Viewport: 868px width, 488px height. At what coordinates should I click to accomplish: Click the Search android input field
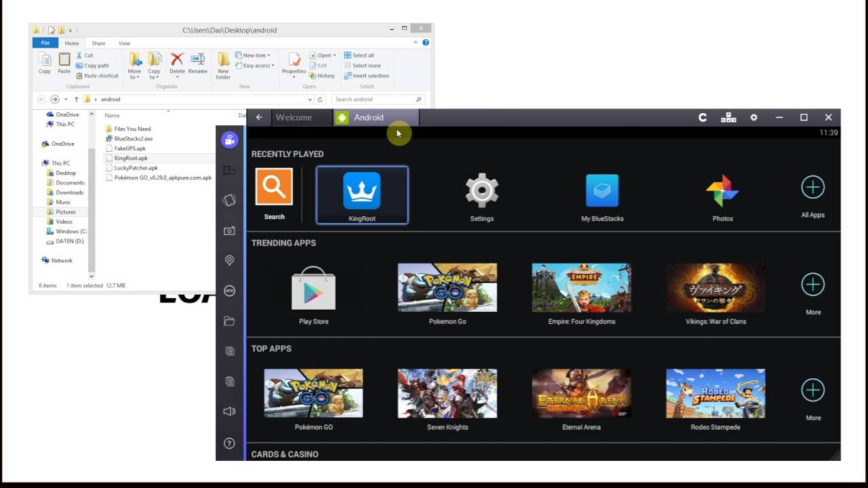[379, 99]
